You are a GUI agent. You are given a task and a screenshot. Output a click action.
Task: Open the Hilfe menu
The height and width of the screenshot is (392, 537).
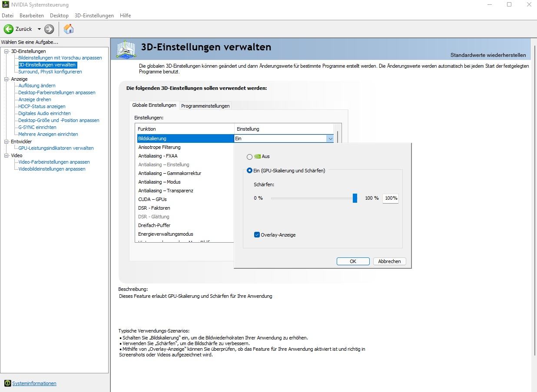point(126,15)
